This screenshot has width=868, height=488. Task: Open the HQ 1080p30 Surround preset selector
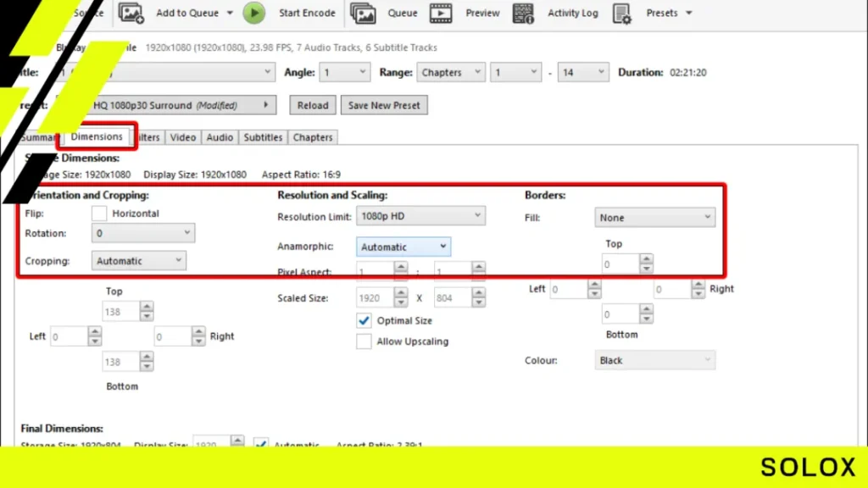[x=166, y=105]
